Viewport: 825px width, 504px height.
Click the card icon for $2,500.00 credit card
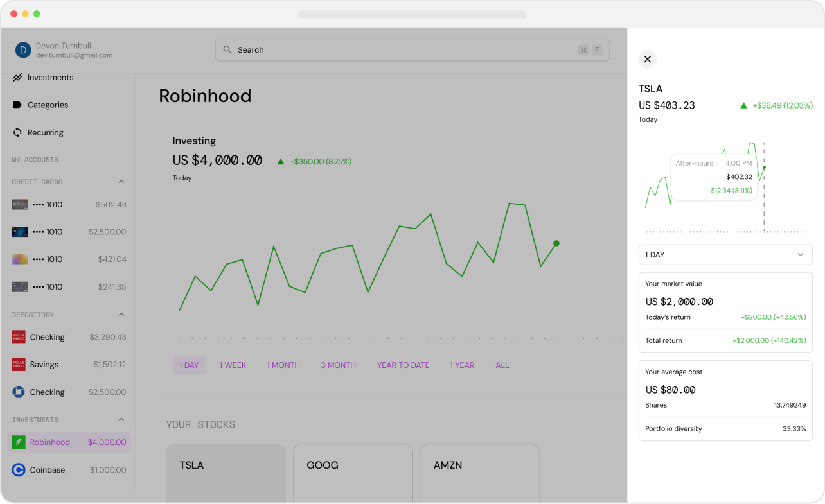pos(19,232)
